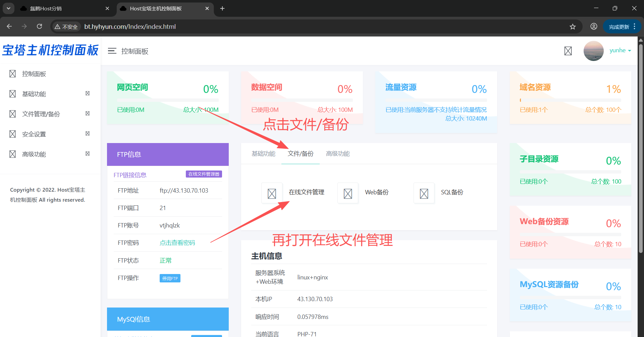Expand the 安全设置 sidebar submenu arrow
The height and width of the screenshot is (337, 644).
pos(88,134)
